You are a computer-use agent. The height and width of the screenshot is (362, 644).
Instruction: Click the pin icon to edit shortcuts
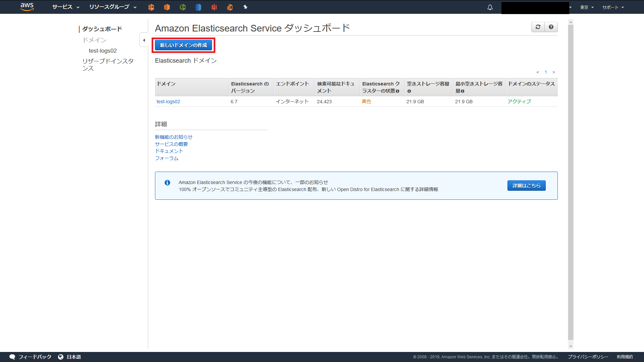tap(246, 7)
